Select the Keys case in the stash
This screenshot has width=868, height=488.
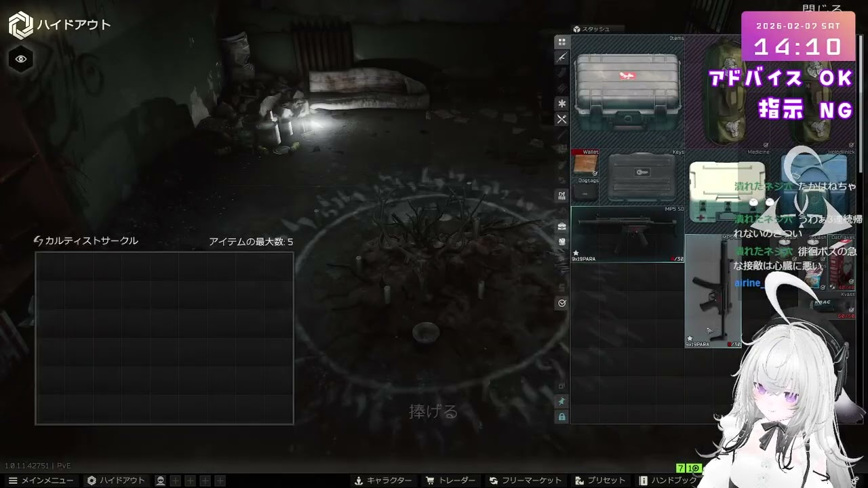click(x=642, y=178)
